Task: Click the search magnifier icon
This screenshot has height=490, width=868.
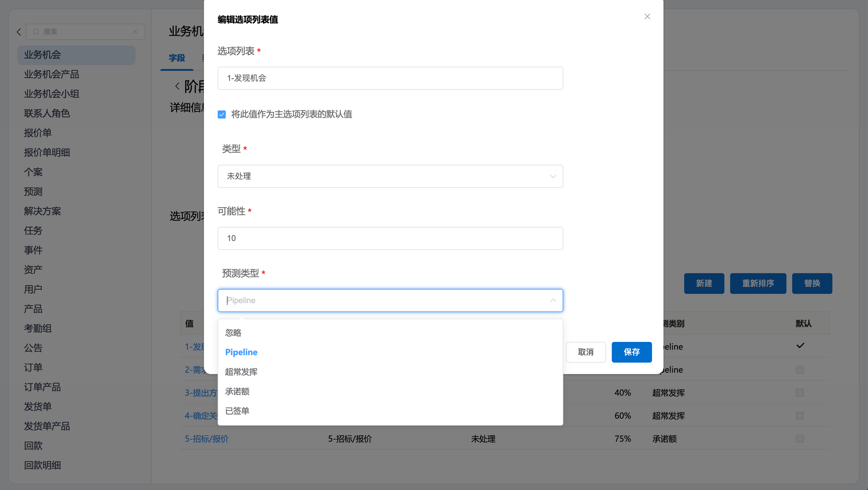Action: 36,32
